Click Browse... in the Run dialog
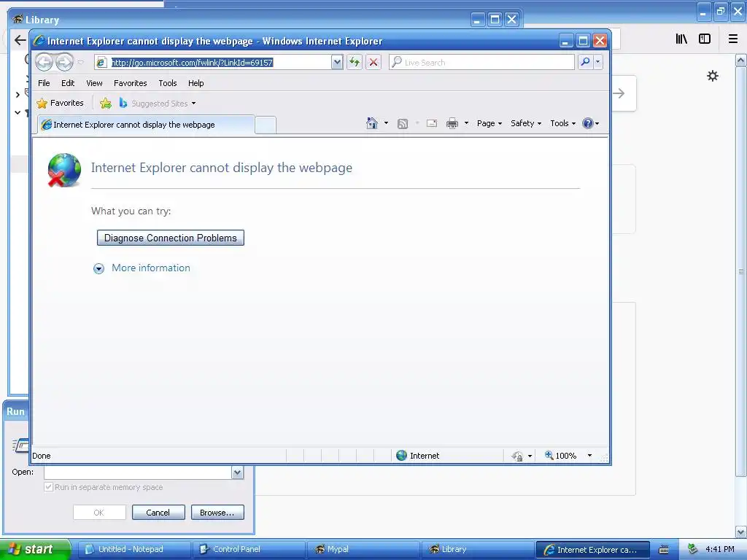The image size is (747, 560). pyautogui.click(x=217, y=513)
